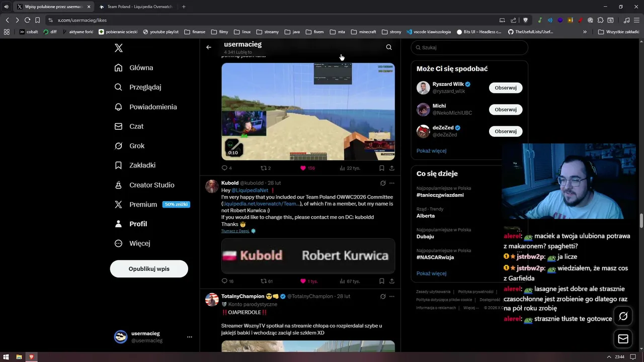Open floating messages envelope button
This screenshot has height=362, width=644.
coord(623,339)
